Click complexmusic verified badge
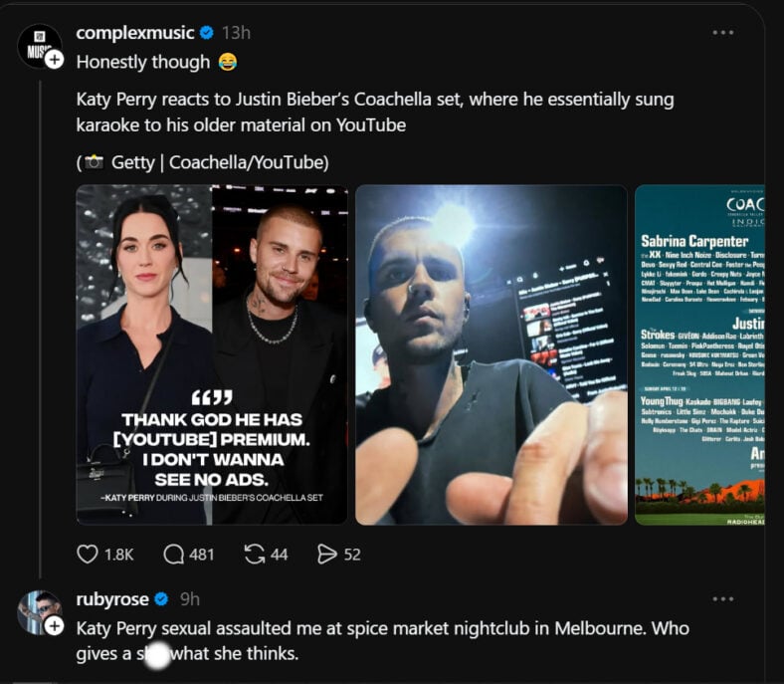This screenshot has height=684, width=784. click(207, 33)
